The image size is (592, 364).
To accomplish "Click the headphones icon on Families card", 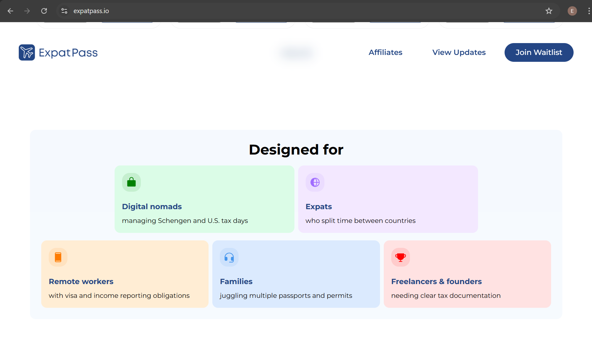I will (229, 257).
